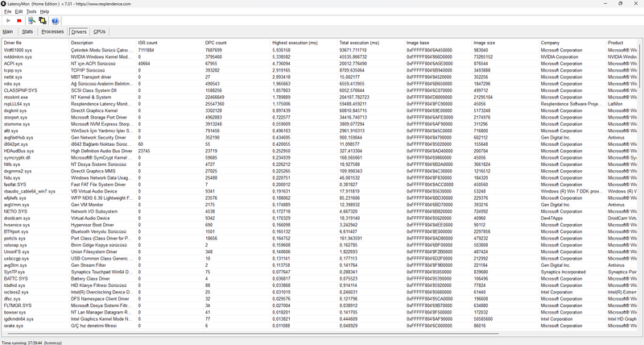
Task: Click ISR count value 7111884
Action: click(147, 50)
